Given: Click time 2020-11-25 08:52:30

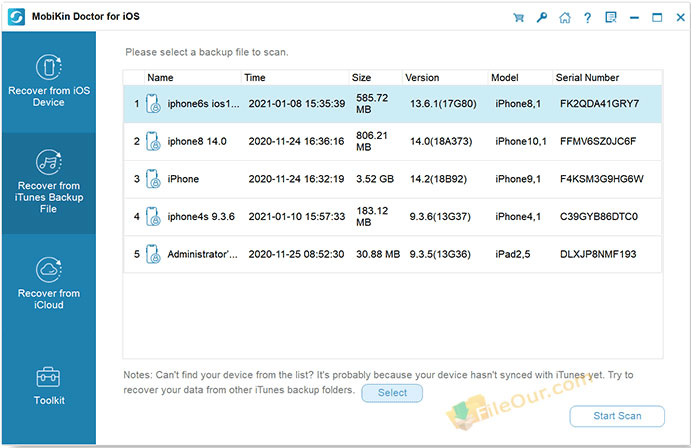Looking at the screenshot, I should coord(296,254).
